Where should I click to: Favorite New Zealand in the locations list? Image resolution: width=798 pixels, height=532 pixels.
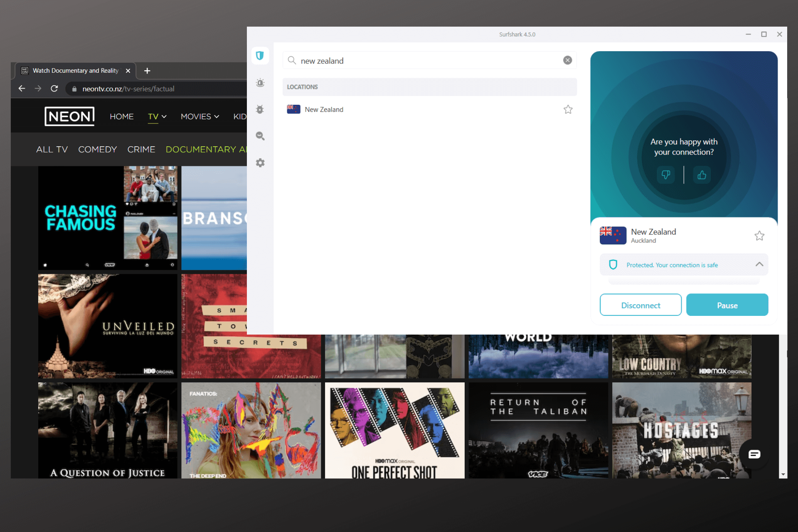[568, 109]
